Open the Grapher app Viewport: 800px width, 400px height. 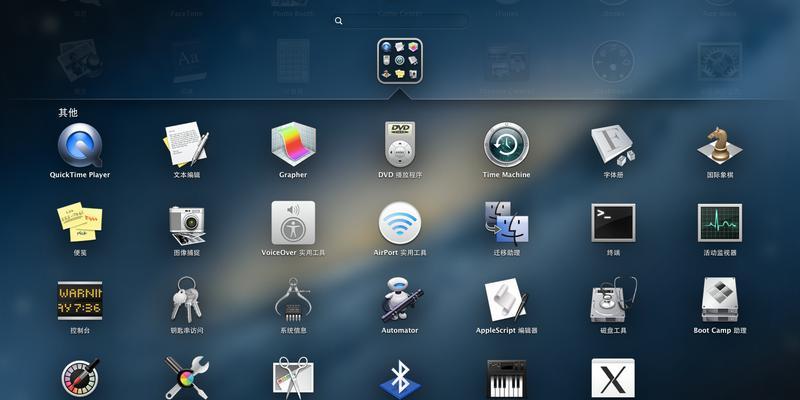(x=293, y=144)
